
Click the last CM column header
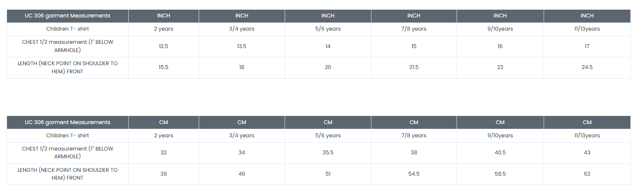click(587, 122)
